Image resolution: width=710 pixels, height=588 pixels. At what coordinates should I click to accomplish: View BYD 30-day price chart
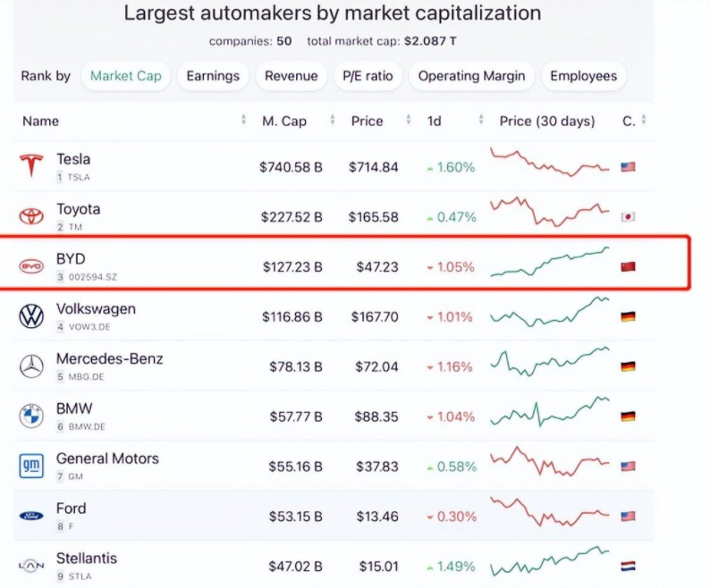click(x=550, y=264)
